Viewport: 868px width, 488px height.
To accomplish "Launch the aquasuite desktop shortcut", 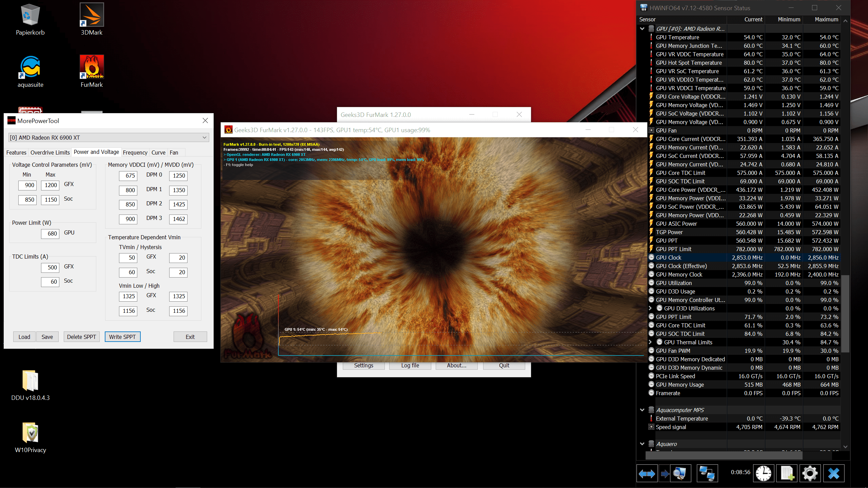I will 31,71.
